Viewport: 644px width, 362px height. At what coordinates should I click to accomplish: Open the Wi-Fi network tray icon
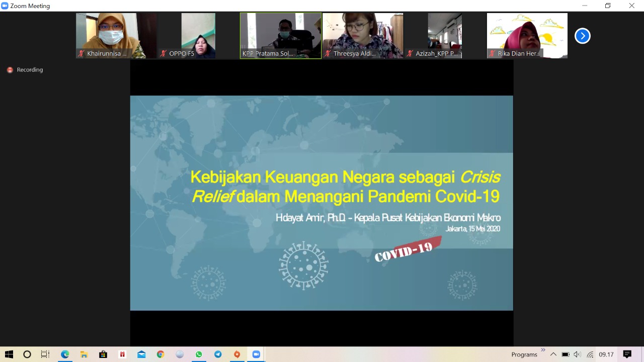[x=590, y=354]
